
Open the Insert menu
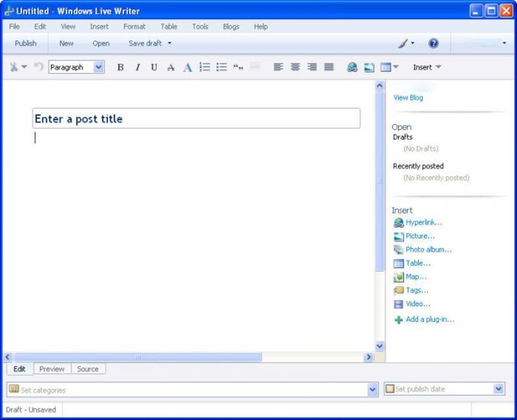99,27
